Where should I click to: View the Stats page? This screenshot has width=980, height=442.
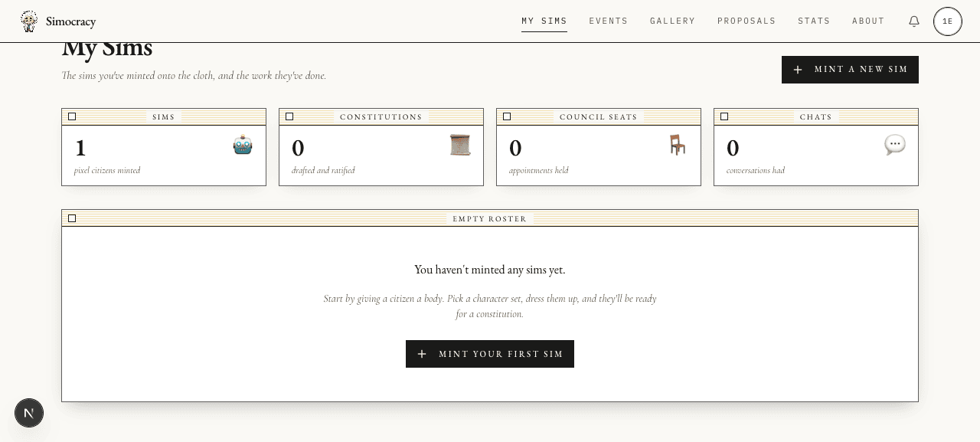(814, 21)
